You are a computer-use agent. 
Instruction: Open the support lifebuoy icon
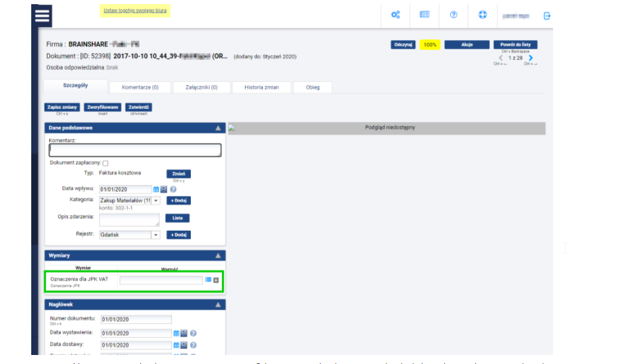[482, 15]
